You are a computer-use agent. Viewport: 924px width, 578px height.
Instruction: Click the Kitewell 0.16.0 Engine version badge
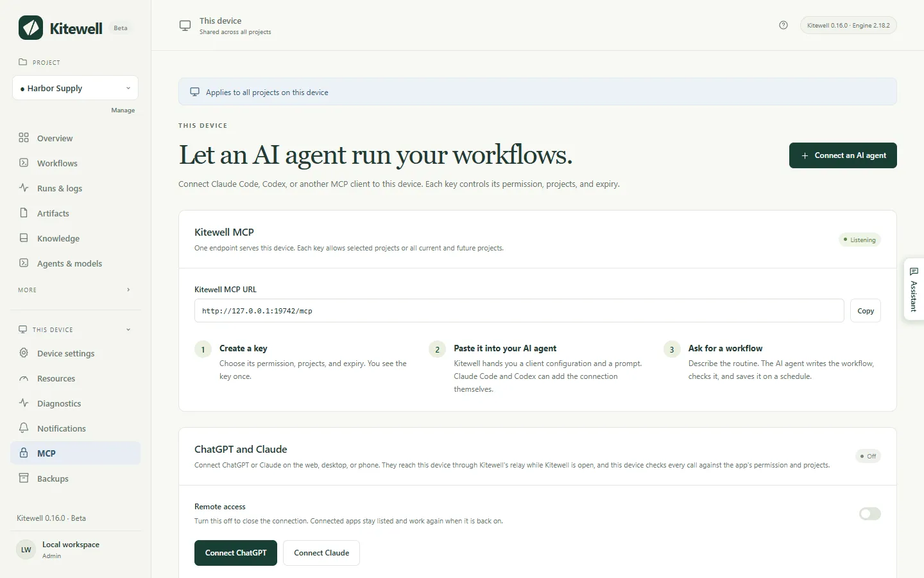(x=848, y=25)
